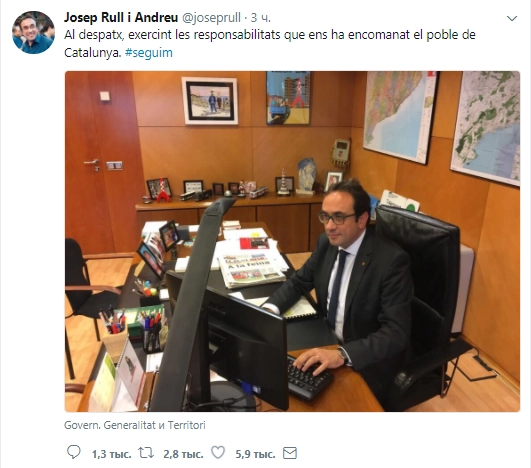The image size is (531, 468).
Task: Click the word Govern in caption
Action: (81, 425)
